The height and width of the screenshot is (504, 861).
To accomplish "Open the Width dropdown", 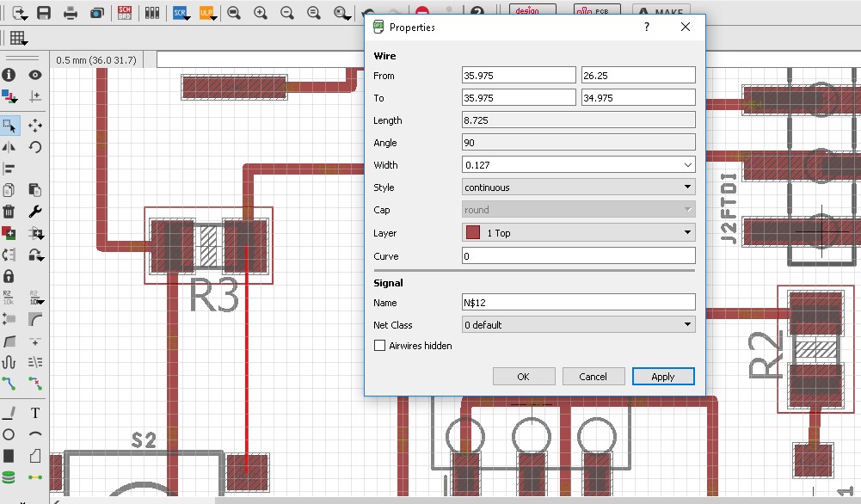I will point(687,165).
